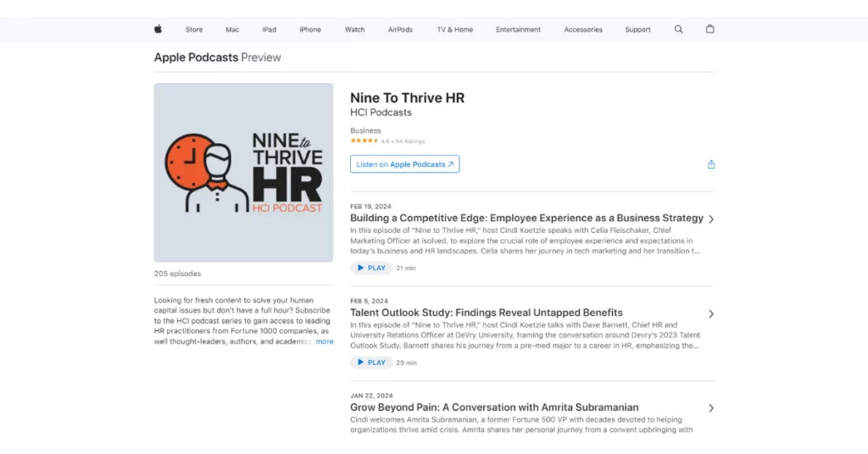Open the Mac menu
Screen dimensions: 868x454
tap(232, 30)
